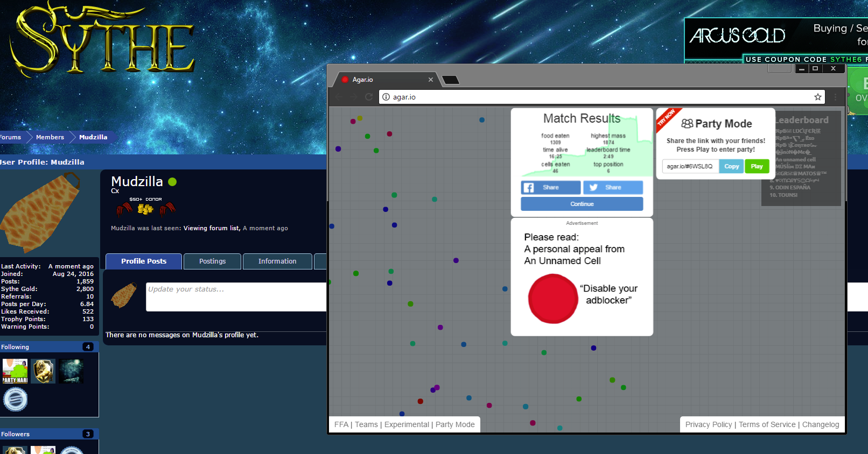868x454 pixels.
Task: Click the agar.io address bar
Action: pos(602,97)
